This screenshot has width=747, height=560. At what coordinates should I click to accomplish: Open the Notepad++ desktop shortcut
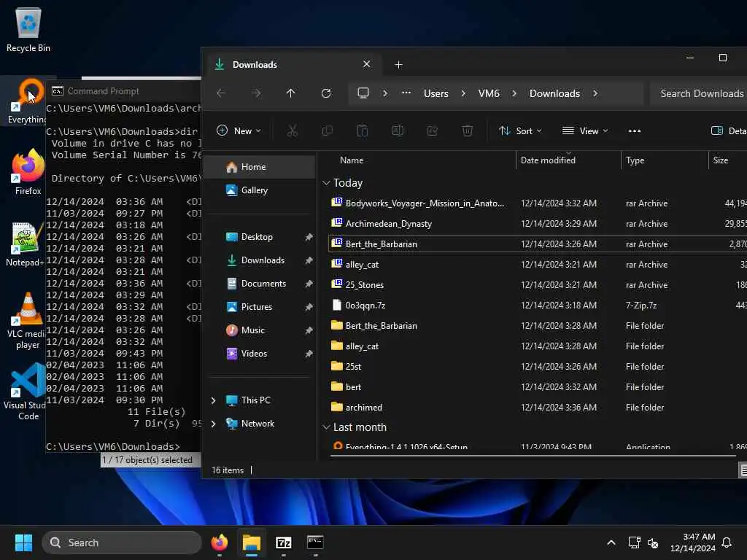[x=26, y=244]
